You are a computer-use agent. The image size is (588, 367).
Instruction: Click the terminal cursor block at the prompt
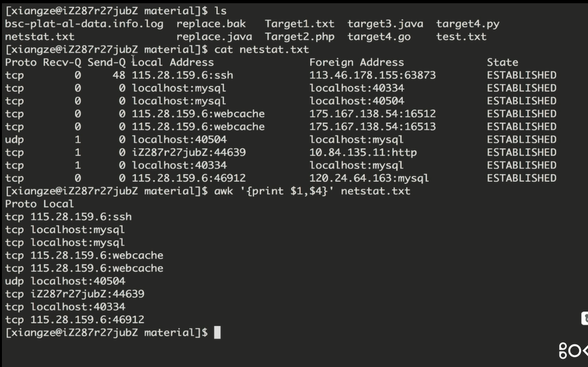tap(217, 333)
